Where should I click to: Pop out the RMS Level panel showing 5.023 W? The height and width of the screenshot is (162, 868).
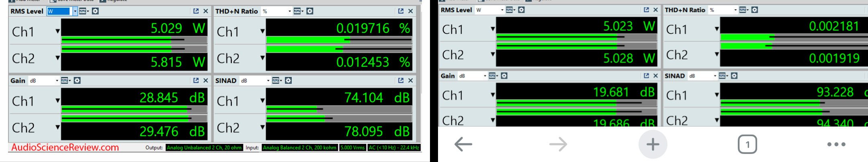pos(646,10)
